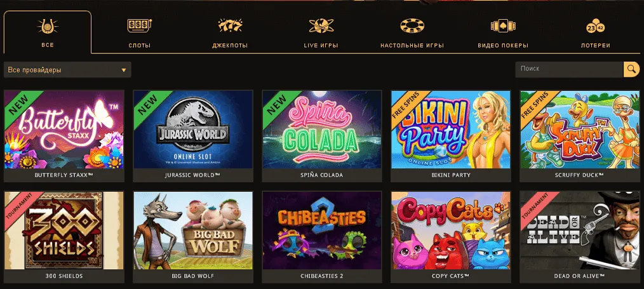This screenshot has height=289, width=644.
Task: Launch the Jurassic World slot thumbnail
Action: (193, 130)
